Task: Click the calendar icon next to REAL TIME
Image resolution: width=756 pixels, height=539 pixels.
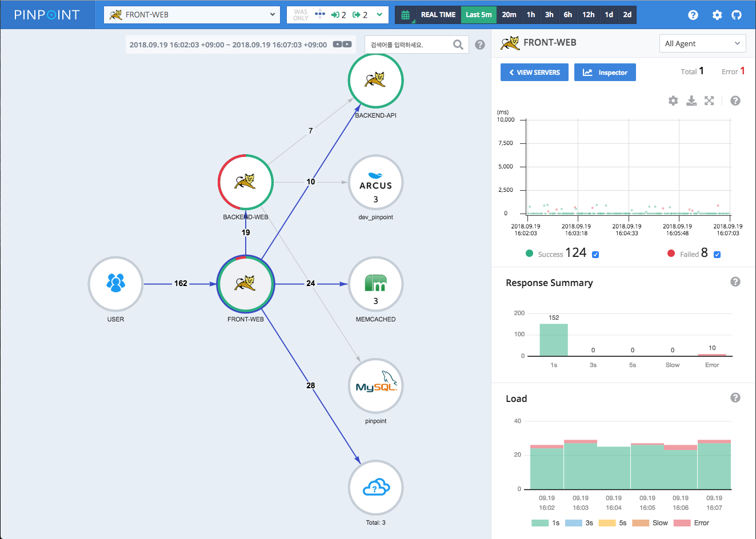Action: (x=405, y=15)
